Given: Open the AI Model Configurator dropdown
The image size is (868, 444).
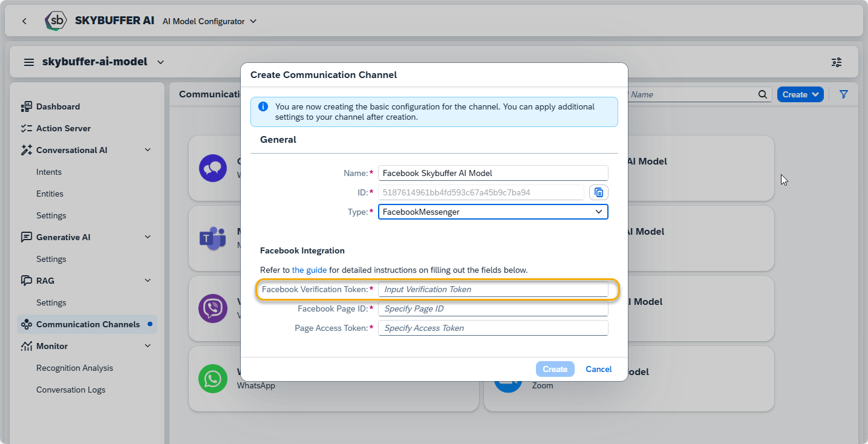Looking at the screenshot, I should 209,21.
